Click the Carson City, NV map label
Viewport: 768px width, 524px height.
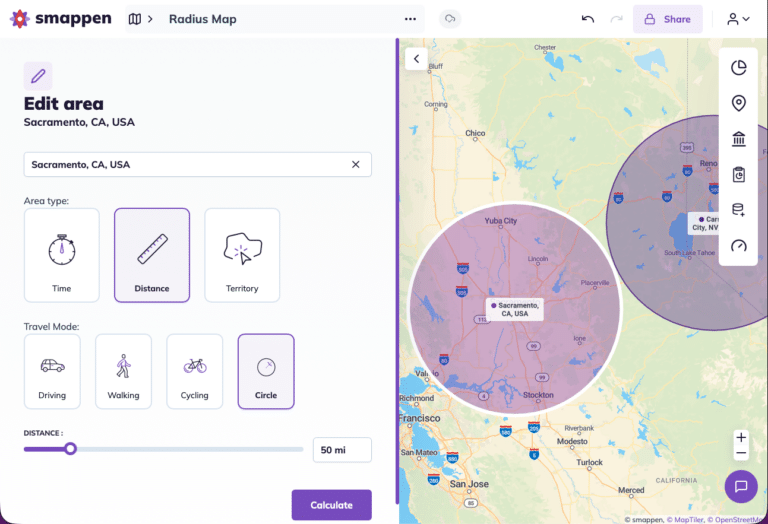coord(704,223)
